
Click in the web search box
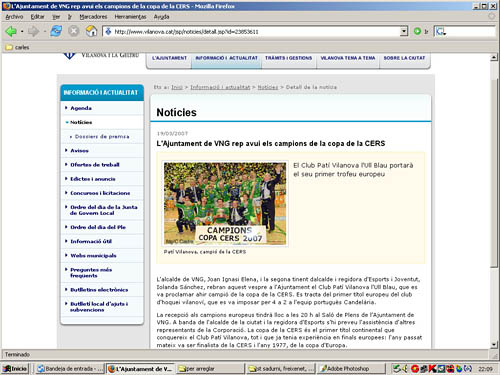(x=470, y=32)
